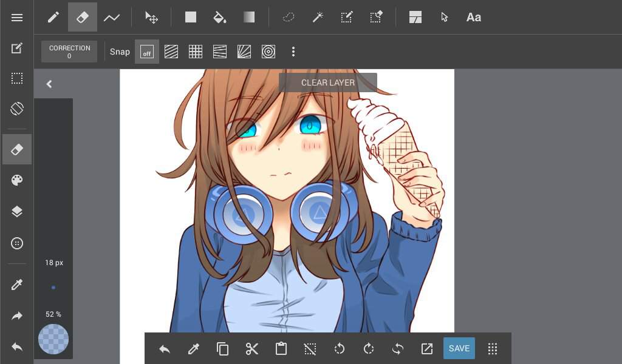Tap the eraser shortcut in left sidebar

[x=16, y=149]
